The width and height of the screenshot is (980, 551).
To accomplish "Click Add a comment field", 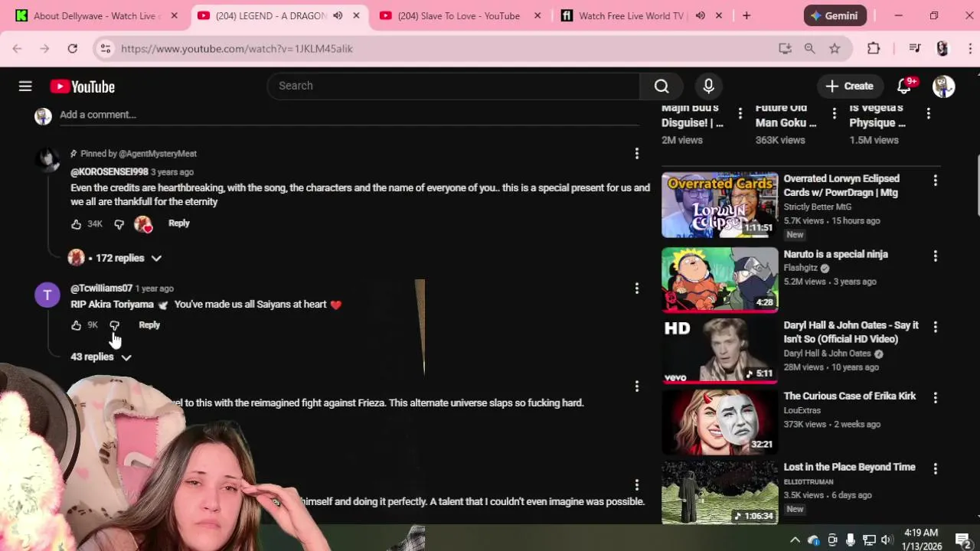I will click(349, 115).
